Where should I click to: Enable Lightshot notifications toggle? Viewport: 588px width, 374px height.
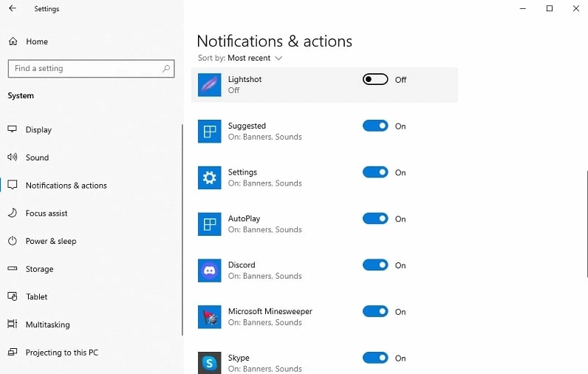click(x=375, y=80)
